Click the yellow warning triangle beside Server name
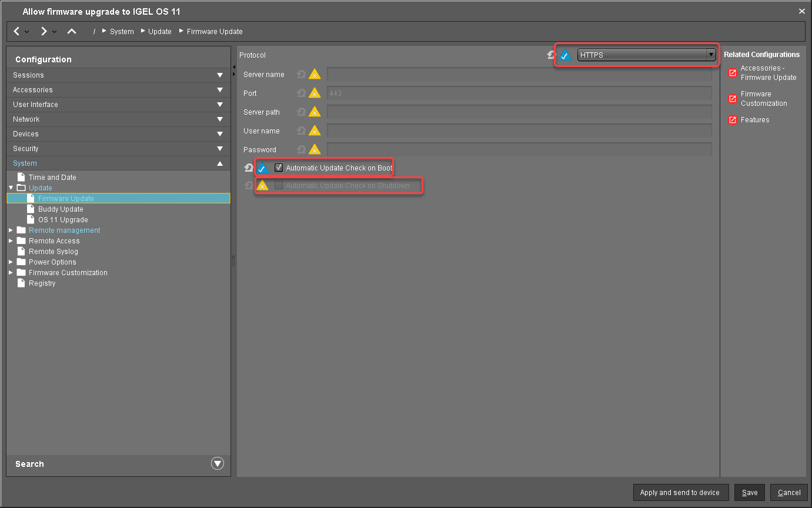 click(315, 75)
